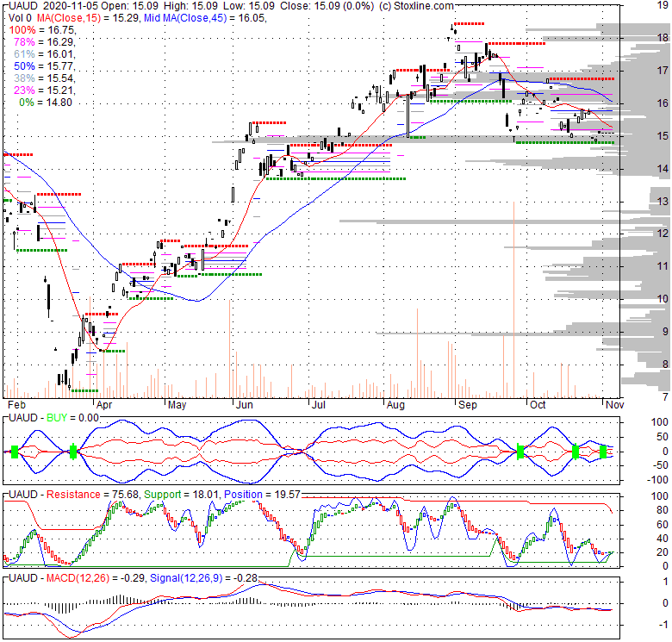Click price axis label 10
672x642 pixels.
(663, 299)
